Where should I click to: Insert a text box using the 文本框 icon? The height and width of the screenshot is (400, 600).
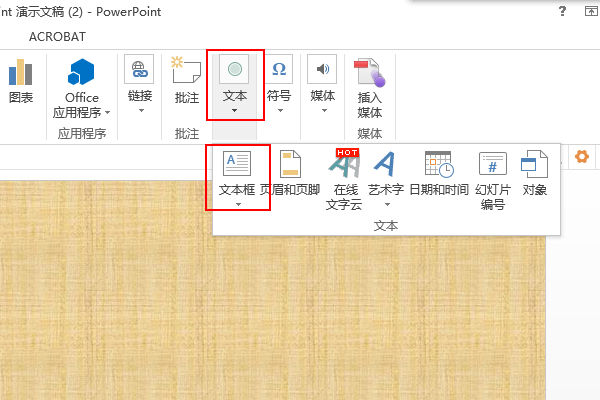pos(237,163)
